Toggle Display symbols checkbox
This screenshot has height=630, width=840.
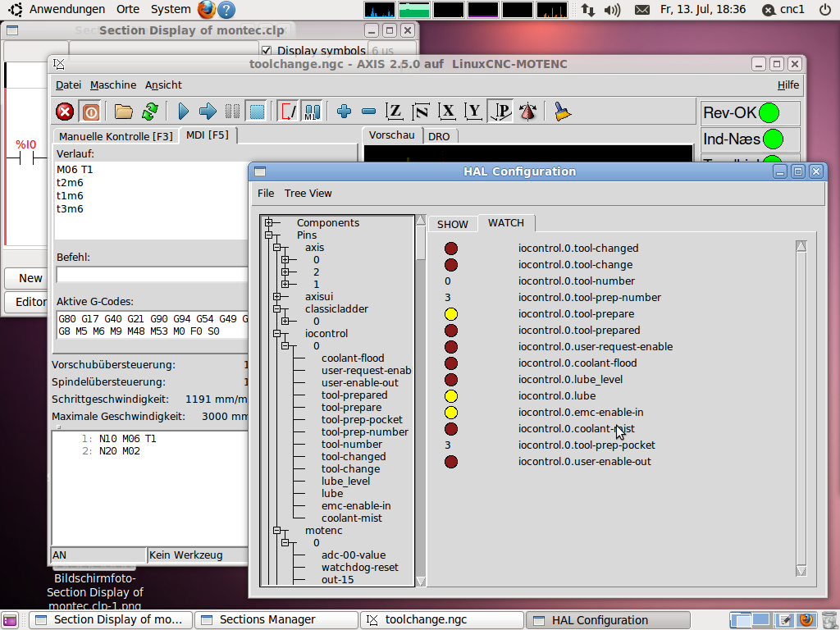tap(267, 51)
